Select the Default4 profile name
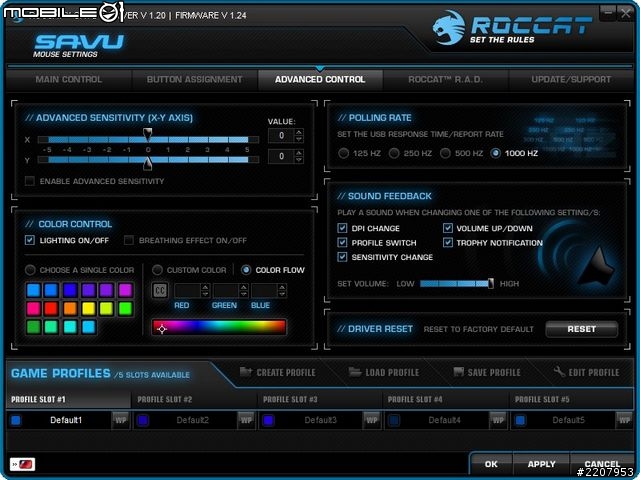 click(444, 420)
